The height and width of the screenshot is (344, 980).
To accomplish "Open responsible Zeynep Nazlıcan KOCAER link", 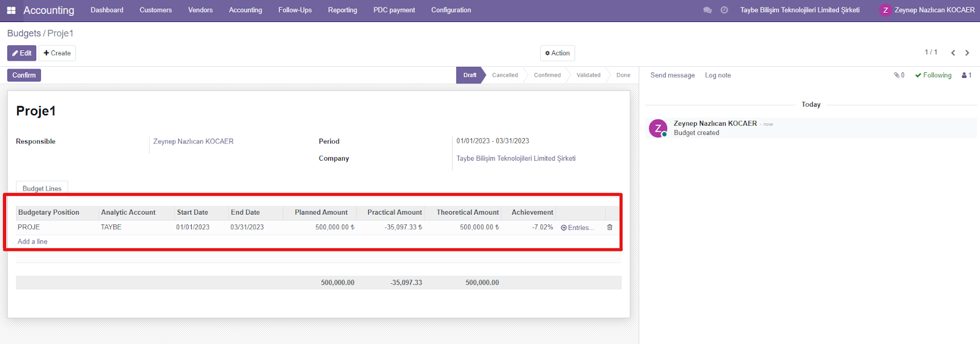I will click(x=194, y=142).
